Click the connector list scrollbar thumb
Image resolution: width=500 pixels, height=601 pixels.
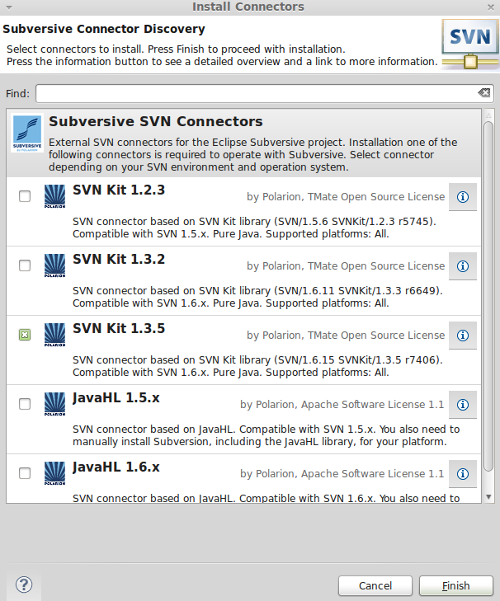(x=488, y=297)
